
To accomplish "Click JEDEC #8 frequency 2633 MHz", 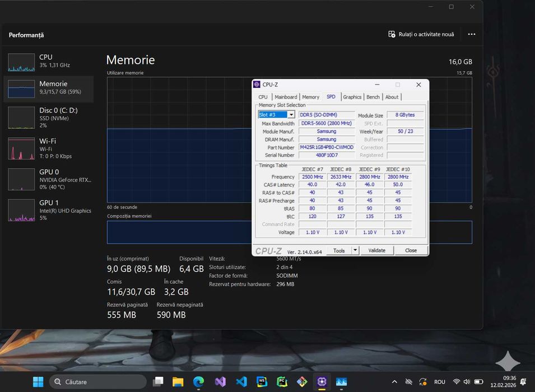I will click(x=341, y=177).
